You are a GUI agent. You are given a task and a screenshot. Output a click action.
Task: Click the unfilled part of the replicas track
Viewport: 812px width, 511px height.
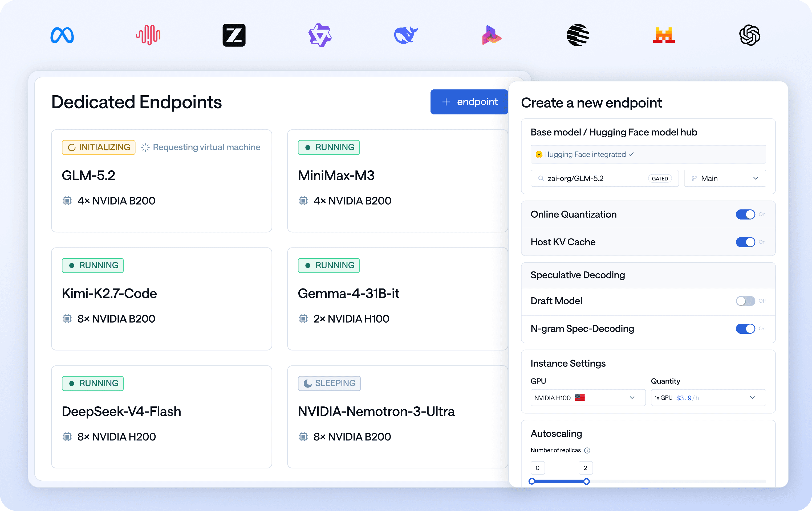[x=678, y=481]
